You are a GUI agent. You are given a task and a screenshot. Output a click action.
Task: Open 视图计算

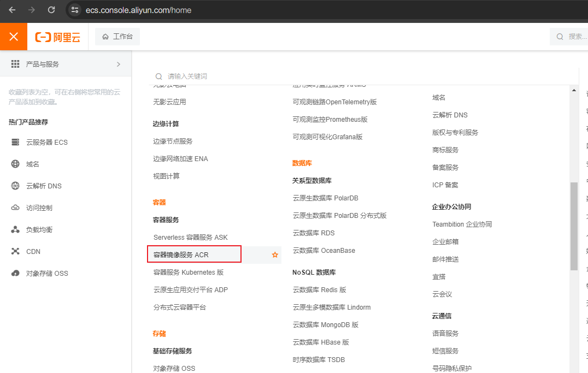(166, 176)
